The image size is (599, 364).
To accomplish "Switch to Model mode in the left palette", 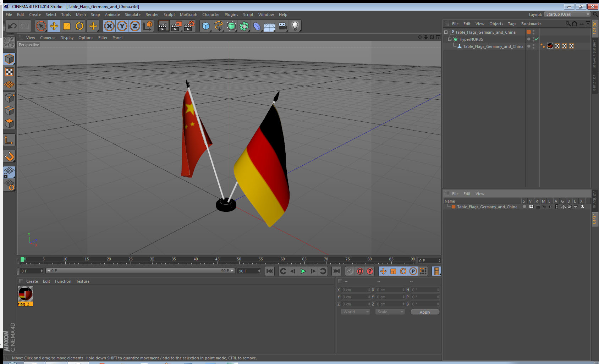I will click(x=9, y=59).
